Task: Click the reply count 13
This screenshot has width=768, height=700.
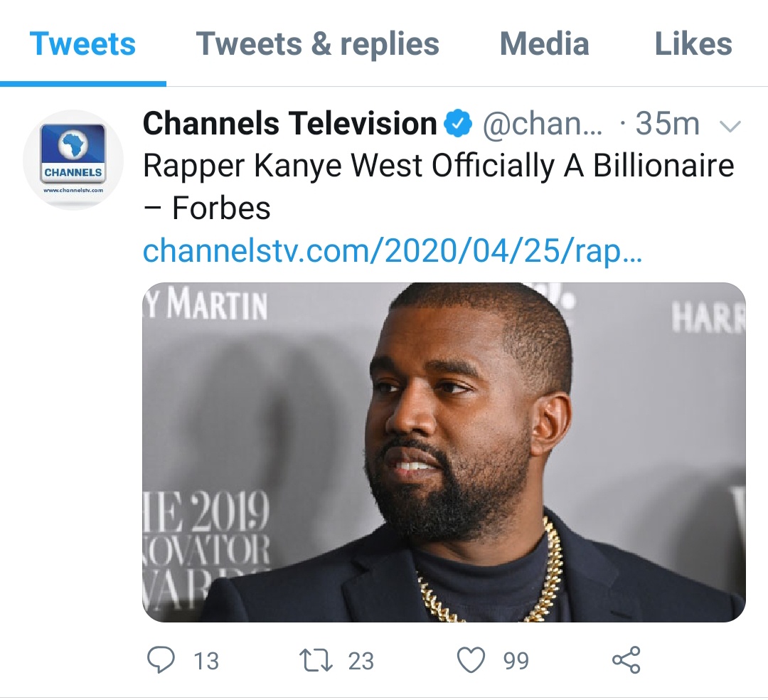Action: pyautogui.click(x=206, y=662)
